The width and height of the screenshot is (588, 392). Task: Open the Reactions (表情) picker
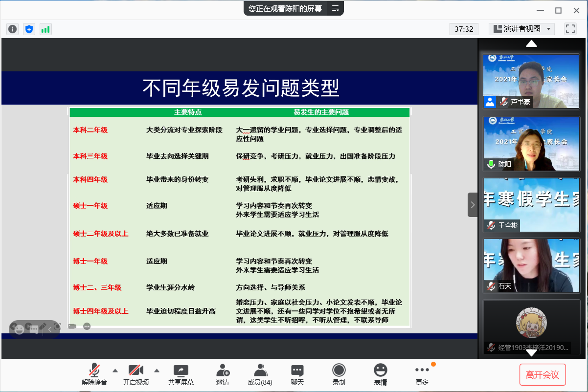coord(380,374)
